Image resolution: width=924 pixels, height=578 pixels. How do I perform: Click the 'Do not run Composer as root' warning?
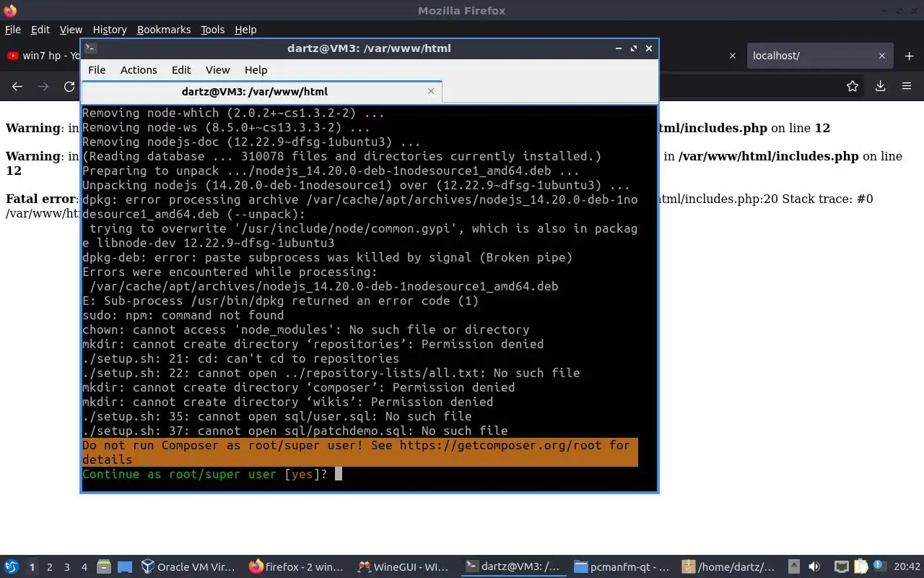click(x=359, y=452)
